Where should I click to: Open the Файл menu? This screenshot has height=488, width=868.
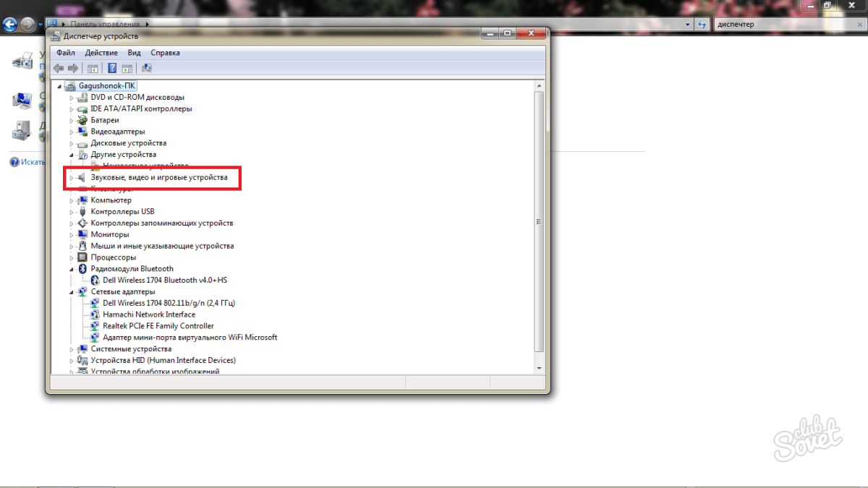pyautogui.click(x=65, y=53)
